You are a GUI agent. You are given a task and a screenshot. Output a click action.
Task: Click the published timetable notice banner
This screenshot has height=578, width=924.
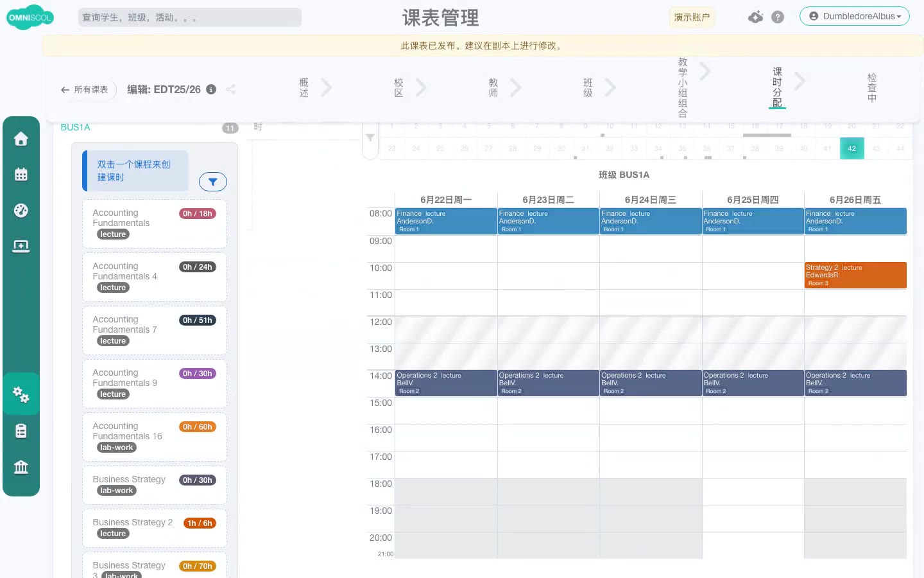tap(483, 46)
